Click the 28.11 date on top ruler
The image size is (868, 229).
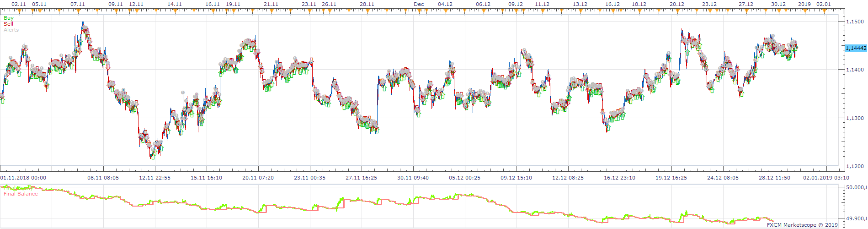(x=367, y=4)
